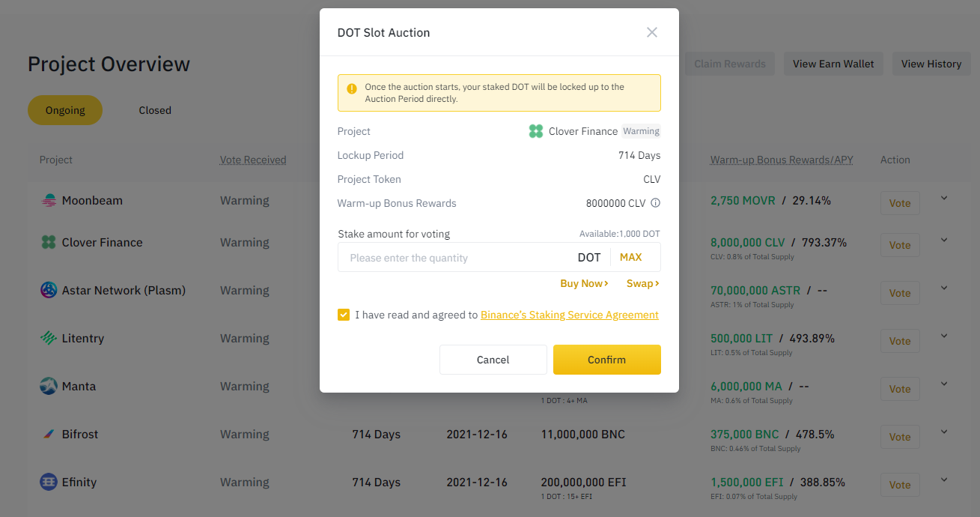This screenshot has width=980, height=517.
Task: Click the Clover Finance icon in dialog
Action: pyautogui.click(x=536, y=131)
